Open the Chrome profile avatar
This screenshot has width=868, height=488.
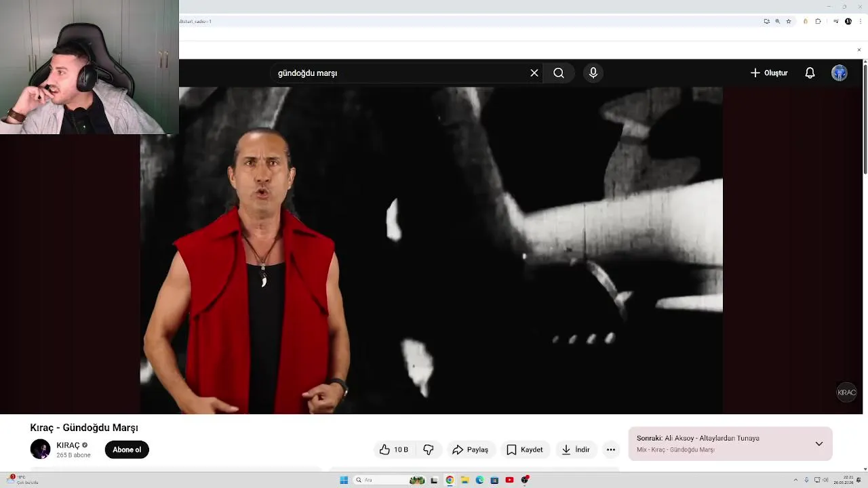(848, 21)
